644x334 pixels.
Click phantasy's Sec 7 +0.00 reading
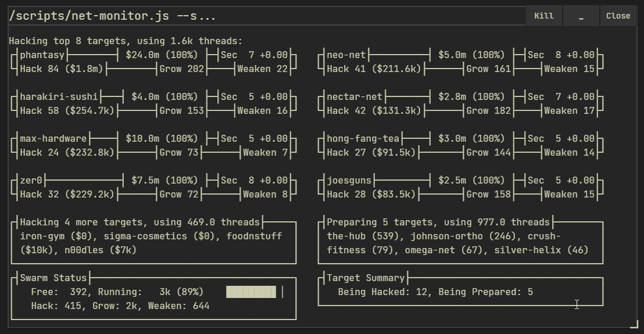(x=254, y=55)
